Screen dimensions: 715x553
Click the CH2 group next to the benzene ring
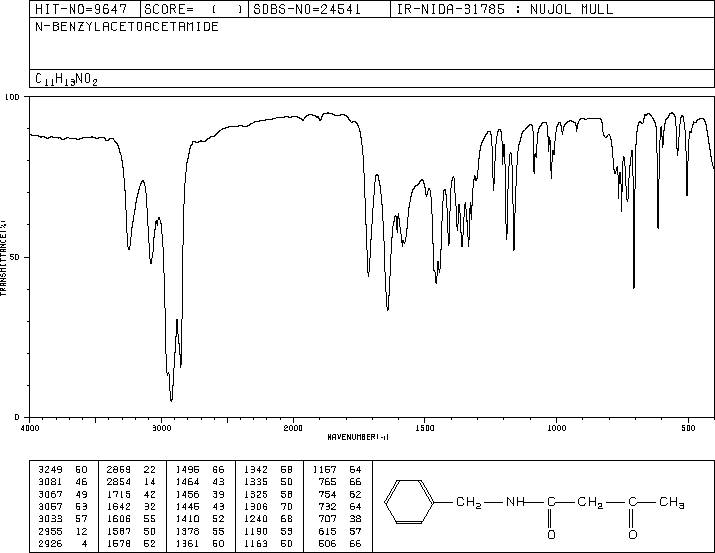point(469,502)
